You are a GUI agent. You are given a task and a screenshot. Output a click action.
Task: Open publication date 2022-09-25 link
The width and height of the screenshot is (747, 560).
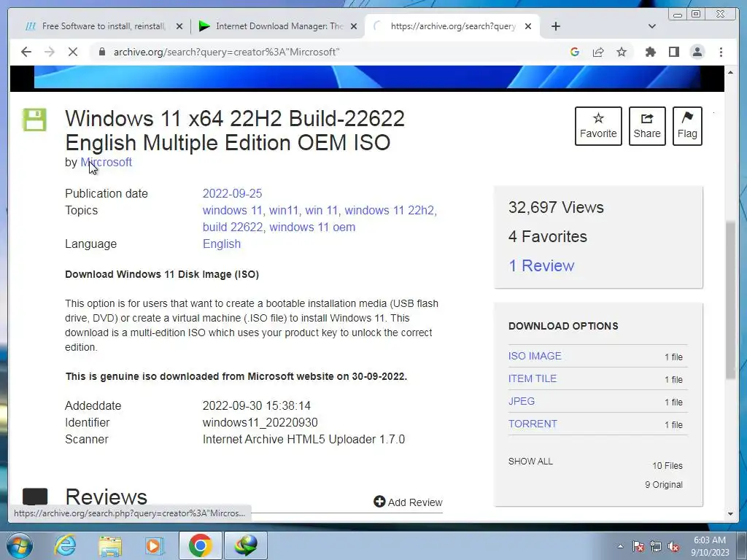point(232,193)
